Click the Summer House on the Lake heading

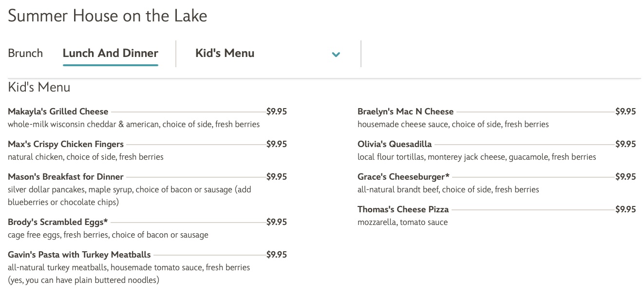pos(107,16)
